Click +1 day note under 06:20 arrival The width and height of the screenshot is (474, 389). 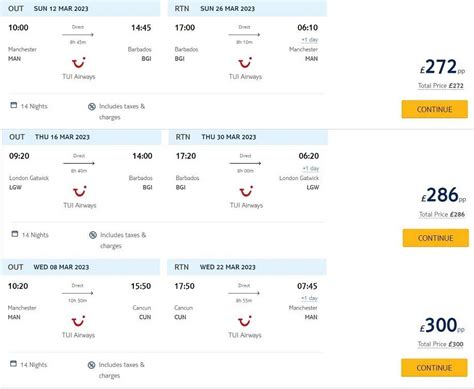pyautogui.click(x=311, y=168)
